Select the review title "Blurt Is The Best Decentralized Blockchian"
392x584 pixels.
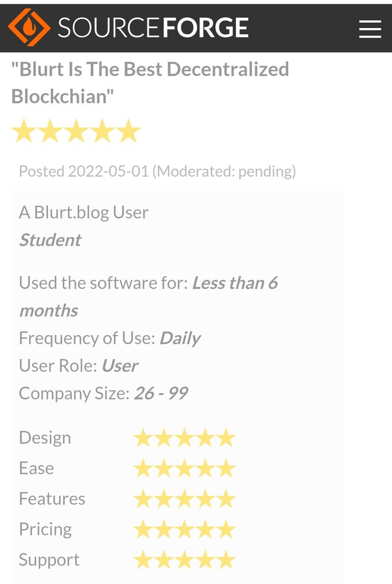coord(150,83)
